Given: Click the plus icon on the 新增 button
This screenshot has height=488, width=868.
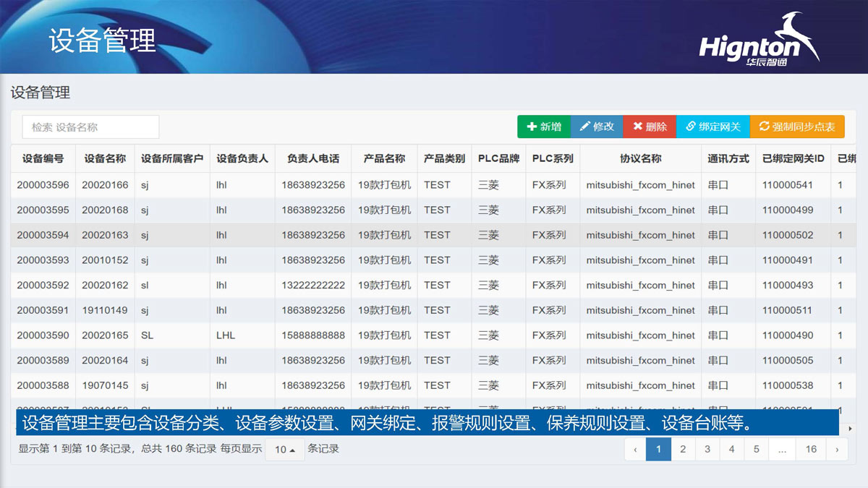Looking at the screenshot, I should (531, 127).
